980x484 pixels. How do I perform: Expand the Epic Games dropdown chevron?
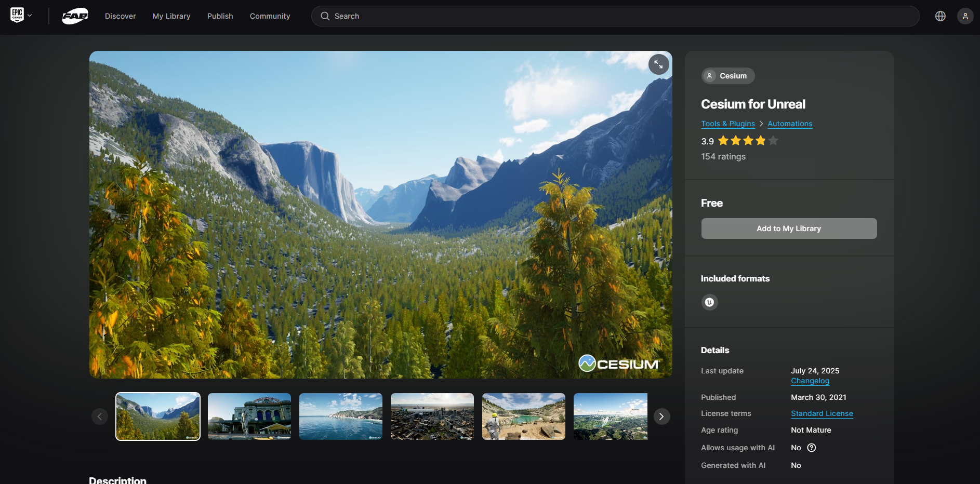click(30, 16)
